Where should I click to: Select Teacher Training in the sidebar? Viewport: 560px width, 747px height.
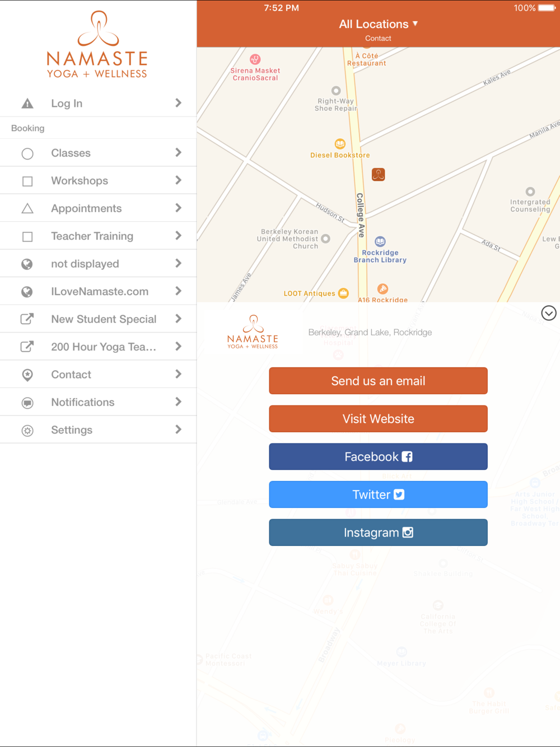(x=98, y=236)
